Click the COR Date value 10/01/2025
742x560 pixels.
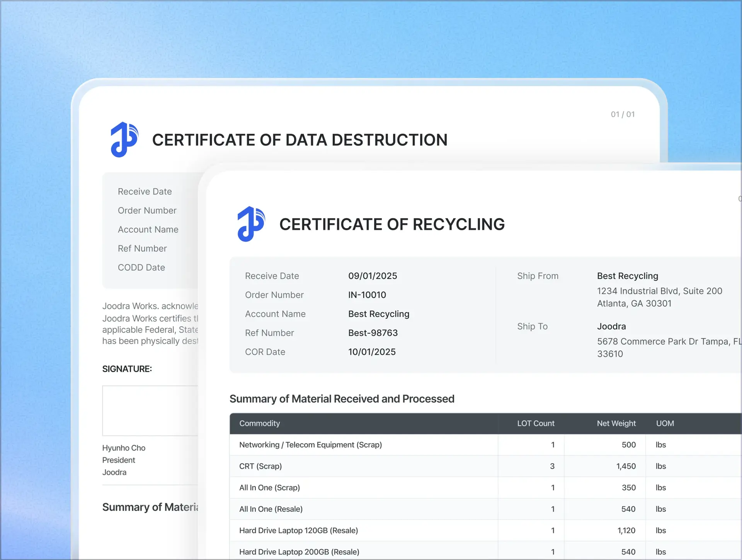pyautogui.click(x=372, y=352)
